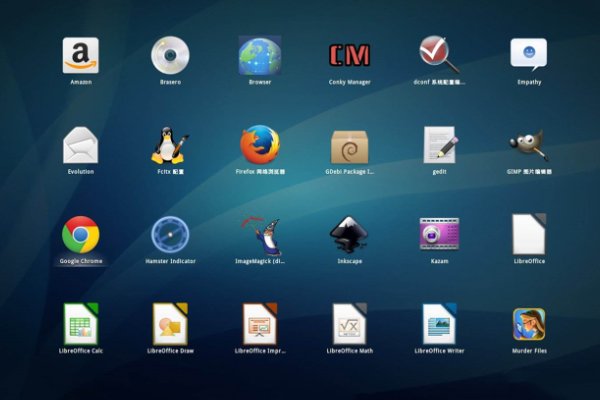The image size is (600, 400).
Task: Open LibreOffice Calc spreadsheet app
Action: 81,324
